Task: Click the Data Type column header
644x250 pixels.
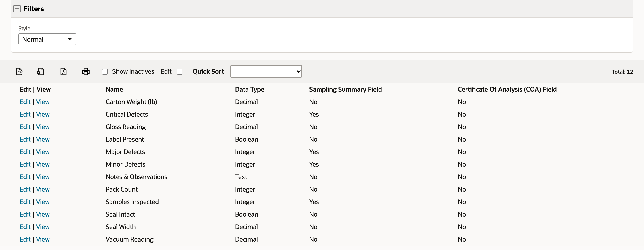Action: pos(250,89)
